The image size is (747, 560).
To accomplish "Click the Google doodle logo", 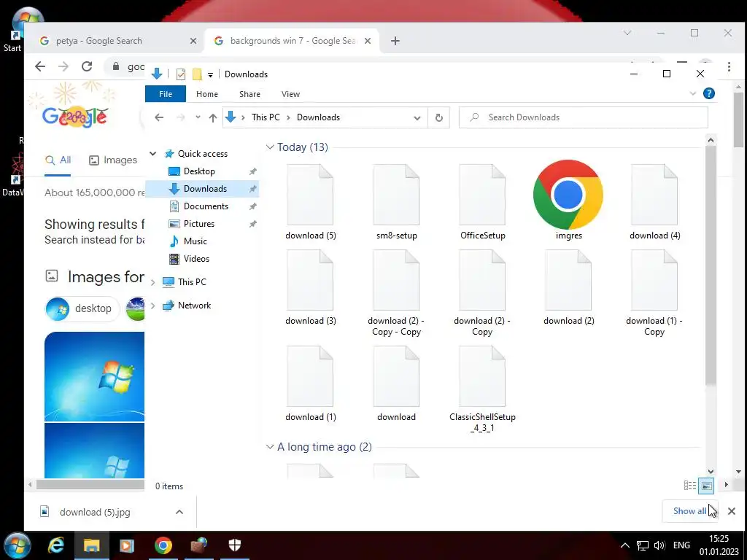I will coord(75,117).
